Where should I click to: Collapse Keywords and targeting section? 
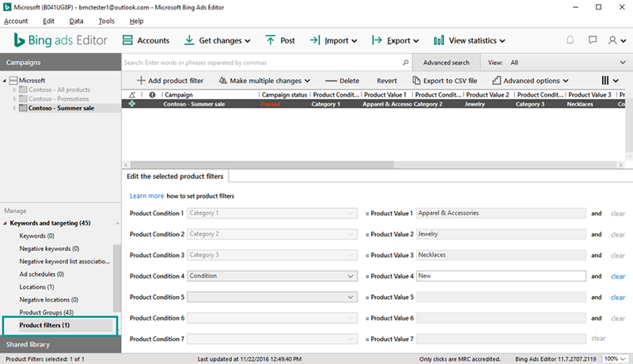(x=6, y=223)
